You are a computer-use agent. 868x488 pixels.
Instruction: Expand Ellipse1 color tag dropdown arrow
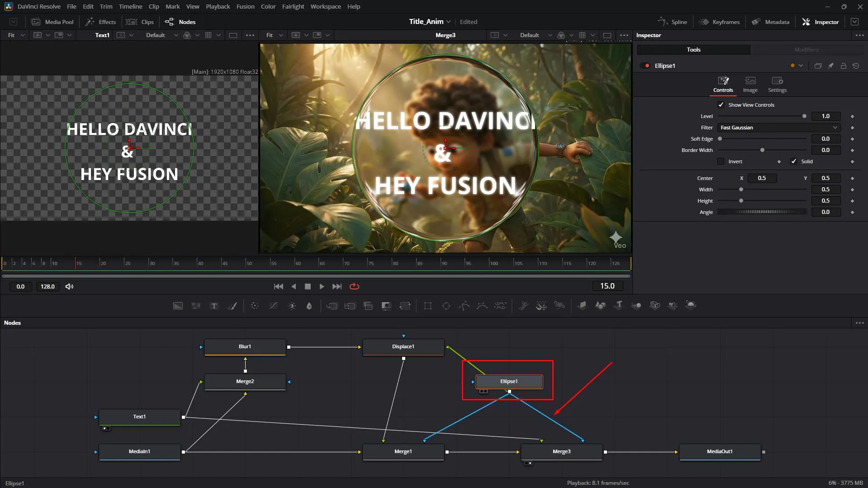[801, 66]
